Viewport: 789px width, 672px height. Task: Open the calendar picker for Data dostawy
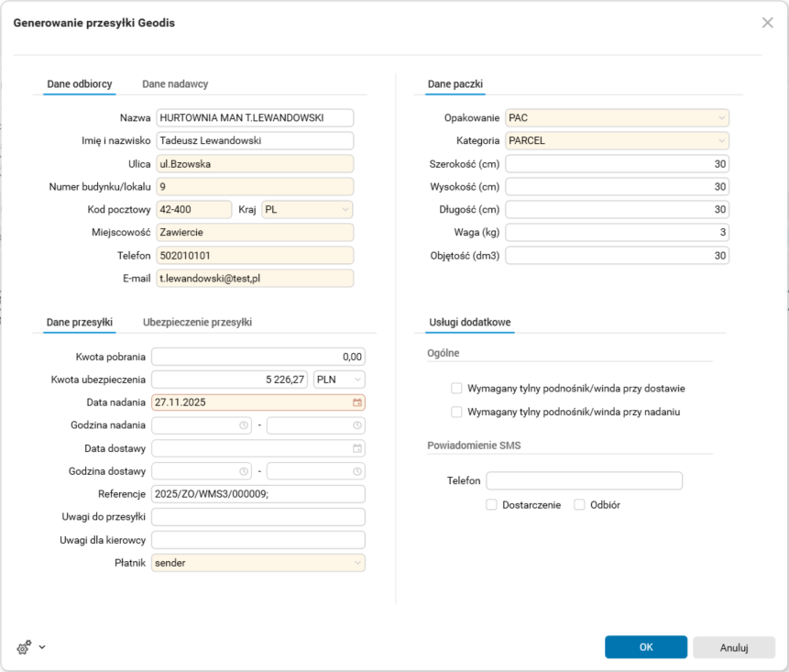[357, 448]
